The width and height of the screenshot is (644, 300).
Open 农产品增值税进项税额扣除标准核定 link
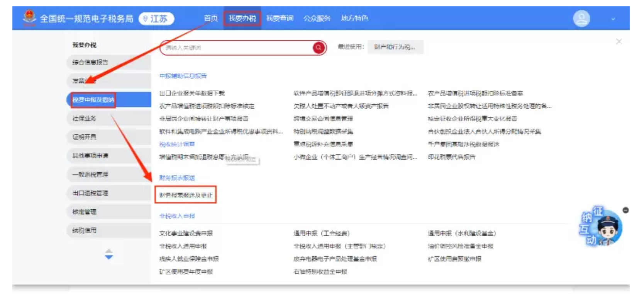tap(207, 106)
